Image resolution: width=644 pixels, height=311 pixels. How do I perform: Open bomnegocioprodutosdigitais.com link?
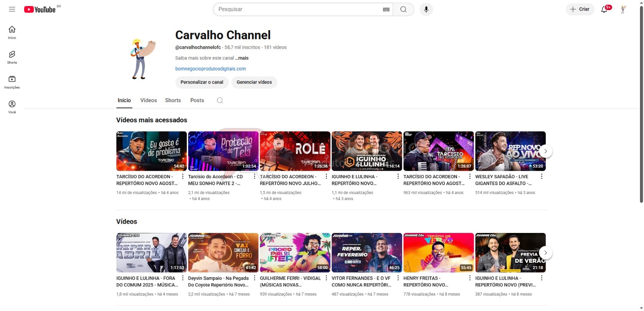pos(211,69)
